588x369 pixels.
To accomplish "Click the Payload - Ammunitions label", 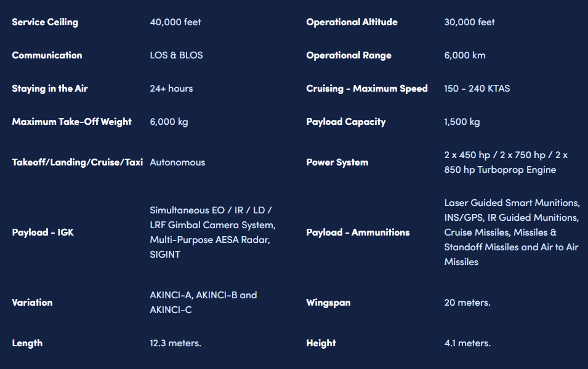I will point(358,232).
